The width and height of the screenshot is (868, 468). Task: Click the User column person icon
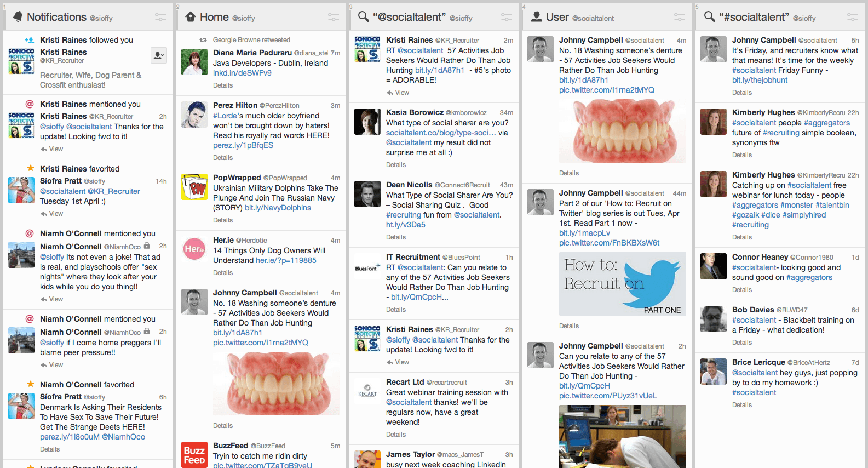tap(537, 17)
